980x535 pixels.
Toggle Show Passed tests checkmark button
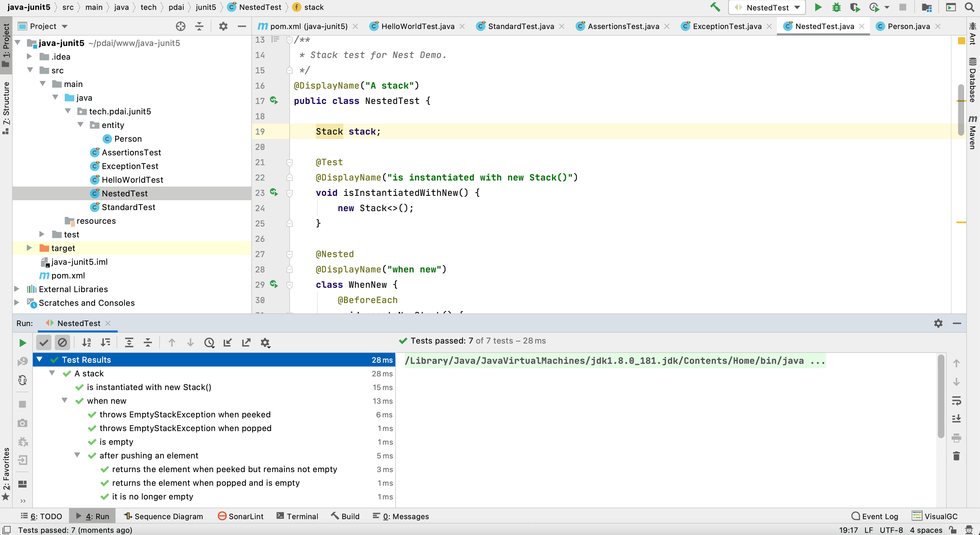click(44, 343)
